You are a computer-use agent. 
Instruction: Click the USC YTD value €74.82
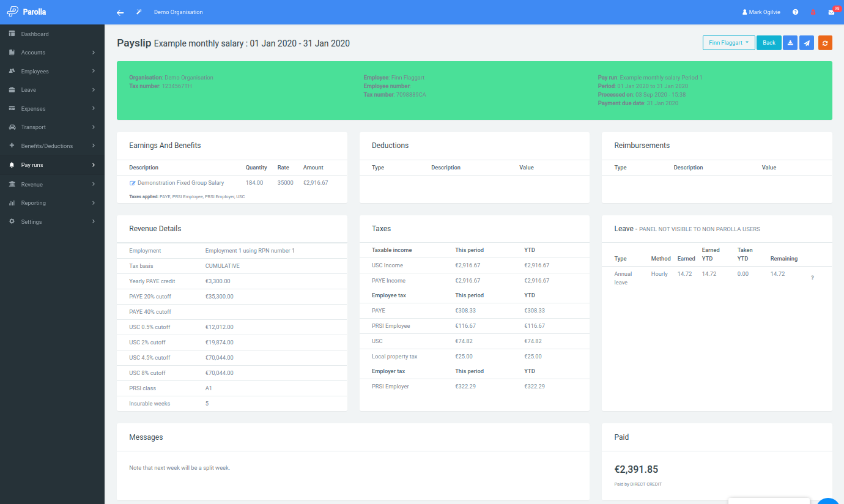pyautogui.click(x=533, y=341)
